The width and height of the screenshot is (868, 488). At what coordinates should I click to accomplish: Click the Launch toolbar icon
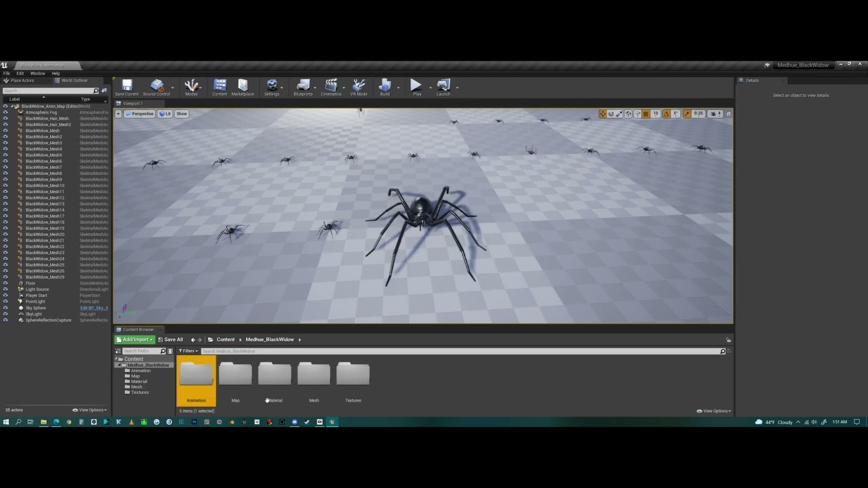coord(443,87)
